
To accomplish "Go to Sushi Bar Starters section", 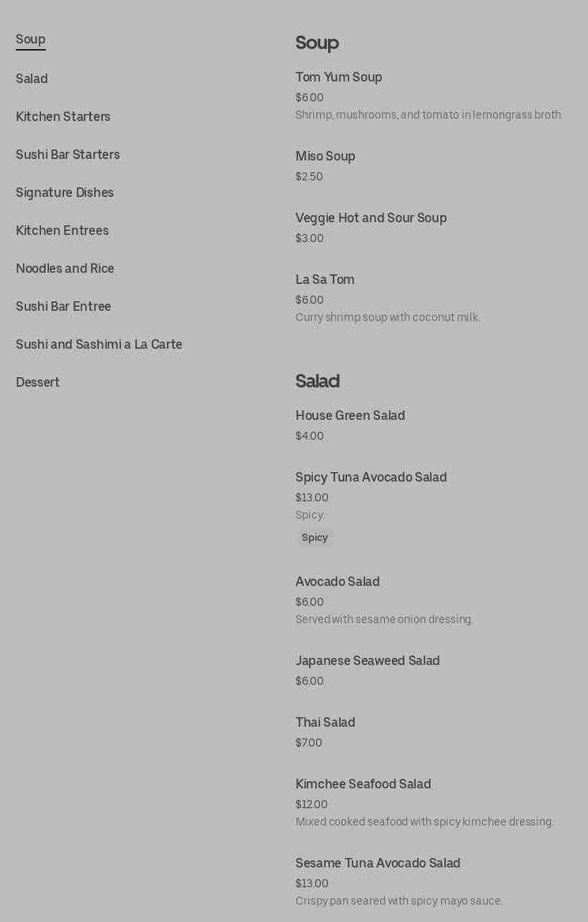I will point(68,155).
